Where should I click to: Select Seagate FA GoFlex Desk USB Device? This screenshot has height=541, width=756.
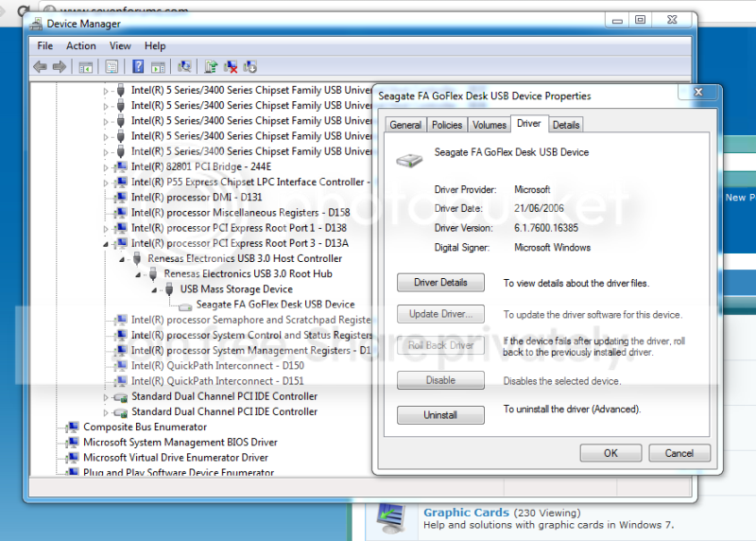pyautogui.click(x=275, y=305)
